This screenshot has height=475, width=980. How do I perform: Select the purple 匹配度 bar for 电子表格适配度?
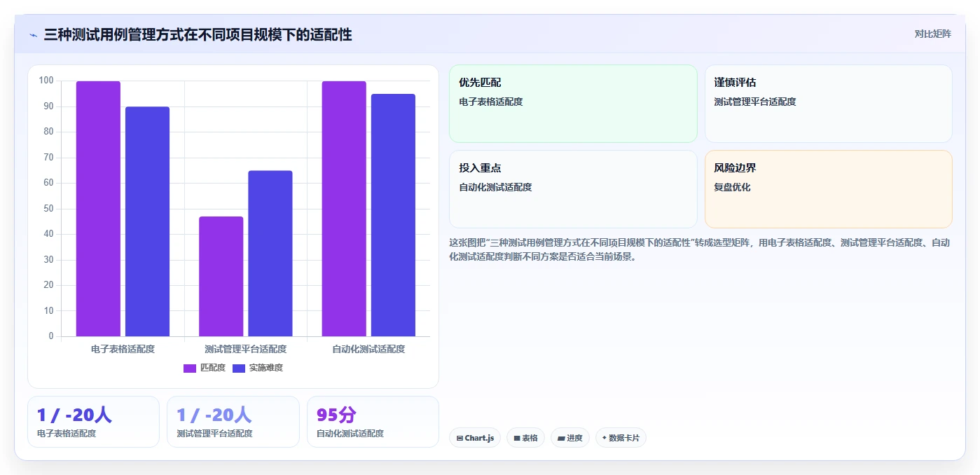tap(98, 209)
